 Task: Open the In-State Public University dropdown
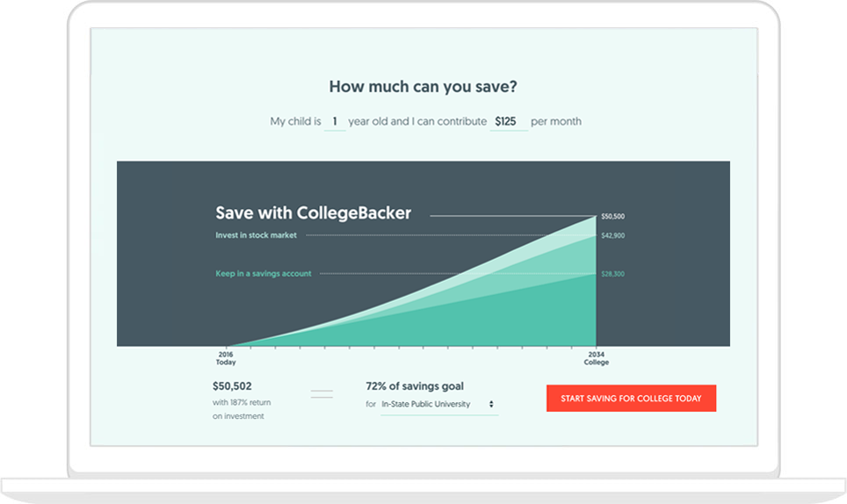click(438, 404)
